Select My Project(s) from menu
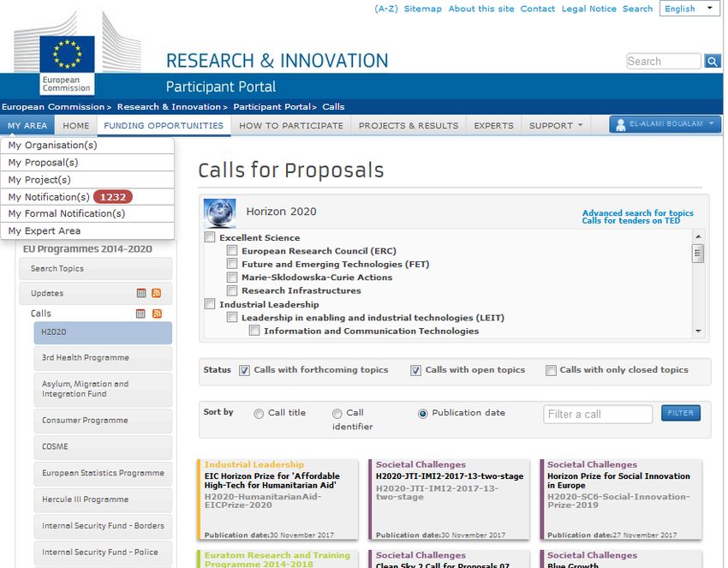 point(87,180)
